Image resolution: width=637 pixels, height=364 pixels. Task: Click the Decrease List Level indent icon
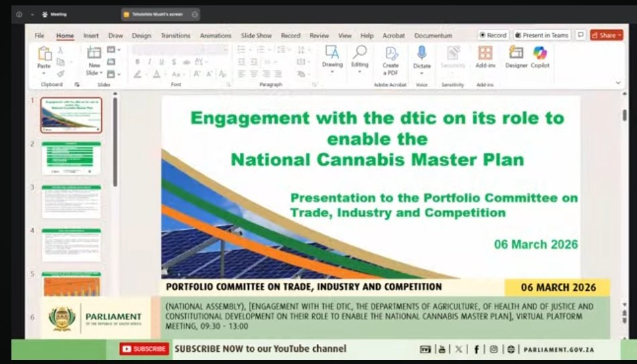tap(241, 62)
